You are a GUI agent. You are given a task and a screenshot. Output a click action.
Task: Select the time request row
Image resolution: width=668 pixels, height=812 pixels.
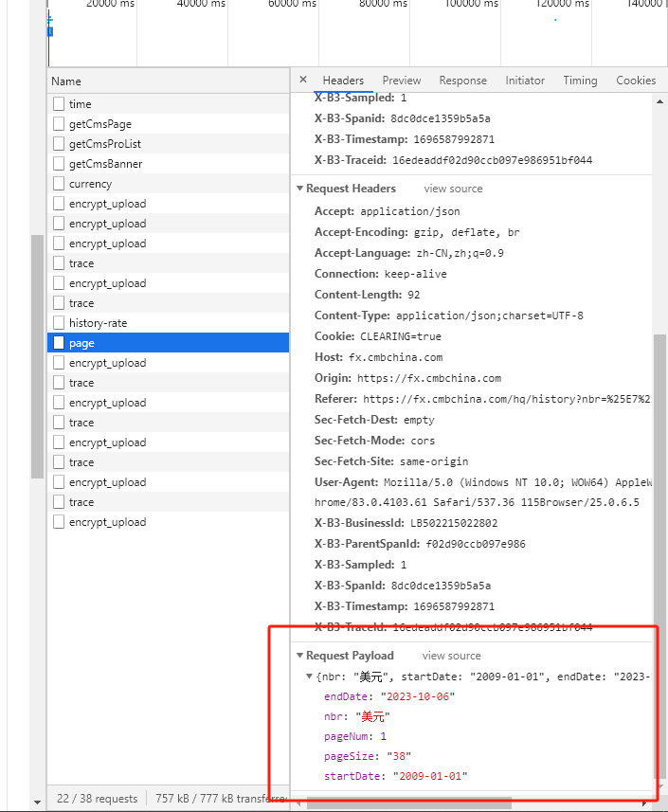coord(169,104)
